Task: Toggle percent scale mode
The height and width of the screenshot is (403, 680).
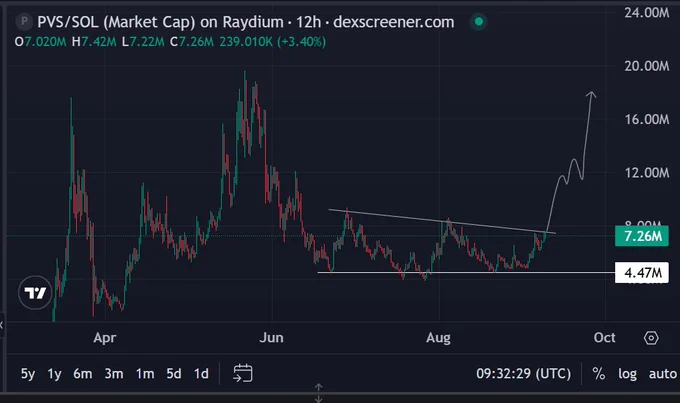Action: tap(598, 374)
